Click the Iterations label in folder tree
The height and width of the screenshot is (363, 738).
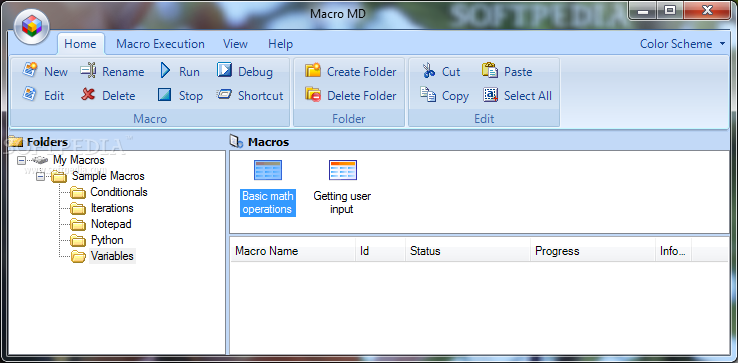112,208
